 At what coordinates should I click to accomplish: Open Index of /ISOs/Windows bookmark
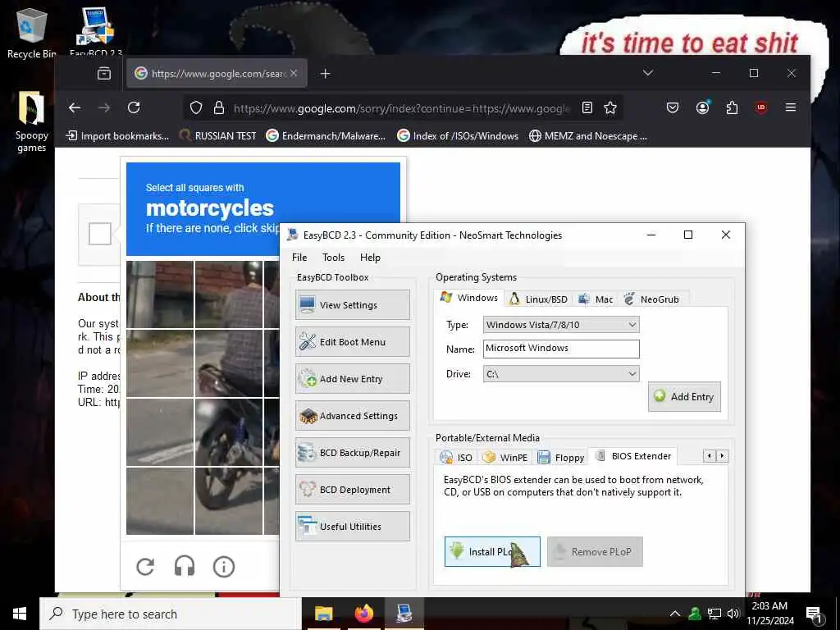click(458, 136)
